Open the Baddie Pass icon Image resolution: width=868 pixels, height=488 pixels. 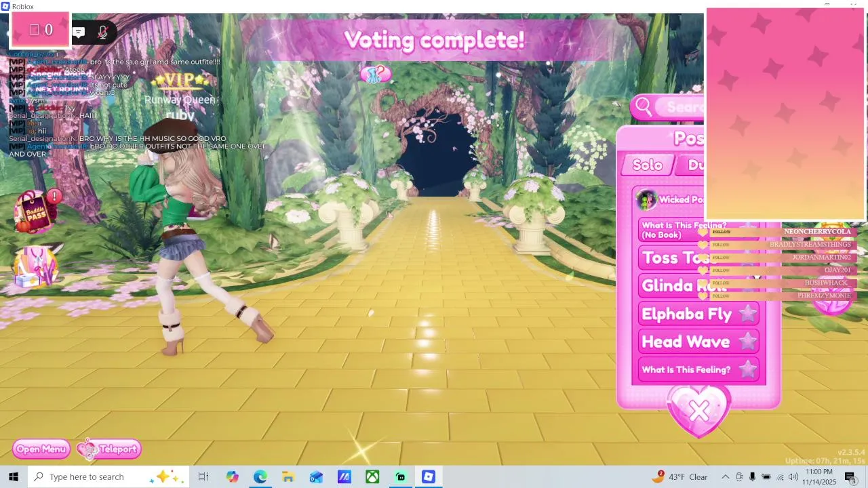click(35, 213)
